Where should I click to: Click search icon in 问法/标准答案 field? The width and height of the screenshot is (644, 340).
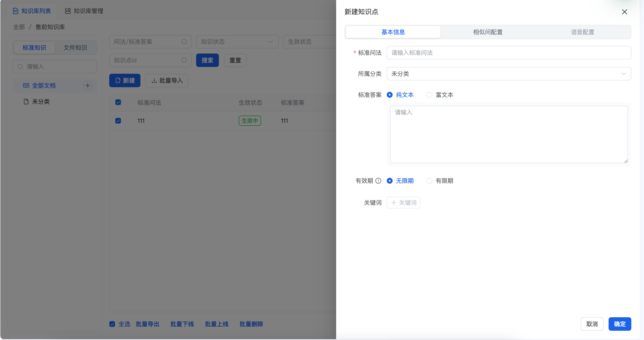[184, 42]
